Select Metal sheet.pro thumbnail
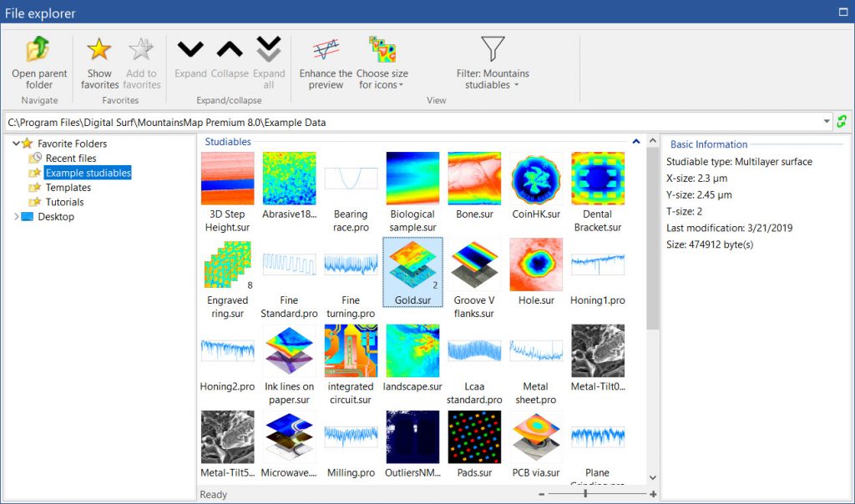 [536, 350]
